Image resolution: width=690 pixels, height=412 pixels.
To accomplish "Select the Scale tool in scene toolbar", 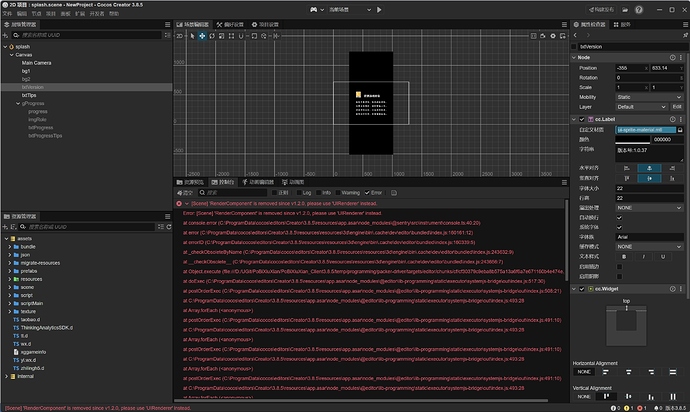I will (222, 35).
